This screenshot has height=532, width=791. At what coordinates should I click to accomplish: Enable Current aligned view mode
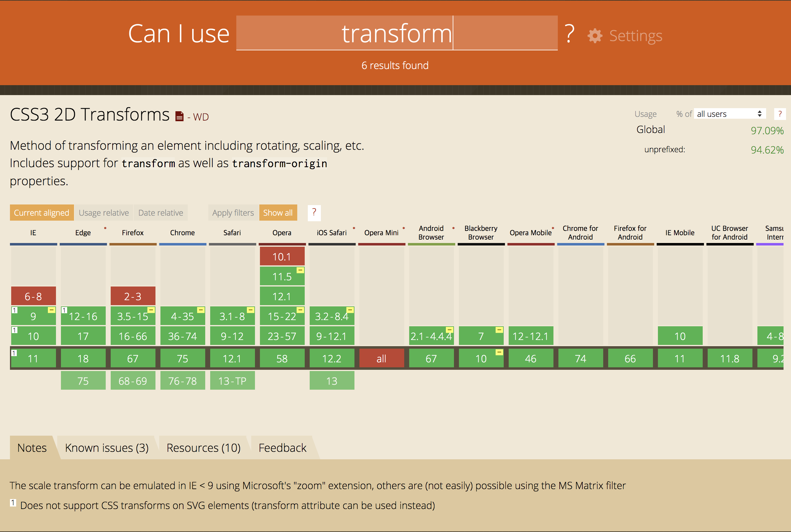point(41,213)
